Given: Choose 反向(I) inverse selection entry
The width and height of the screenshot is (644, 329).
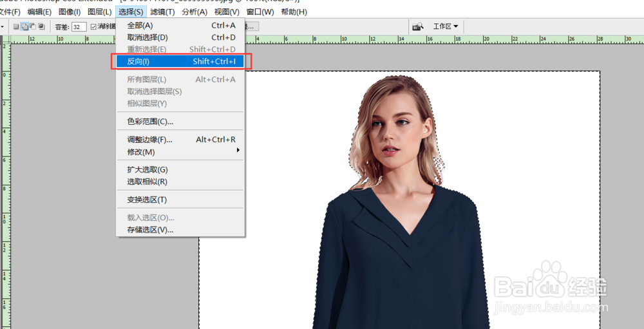Looking at the screenshot, I should (181, 62).
